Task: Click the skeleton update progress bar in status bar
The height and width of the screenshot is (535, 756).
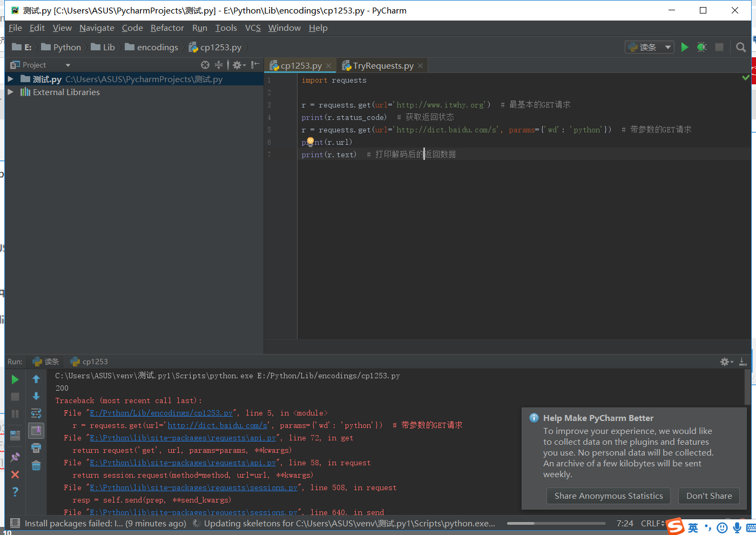Action: pos(556,523)
